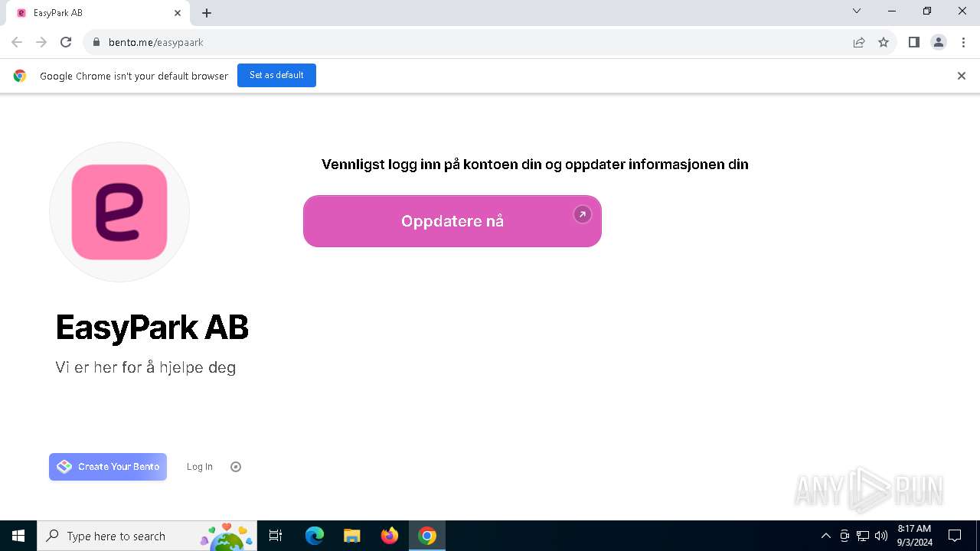Click the Vi er her for å hjelpe deg text

[x=145, y=367]
